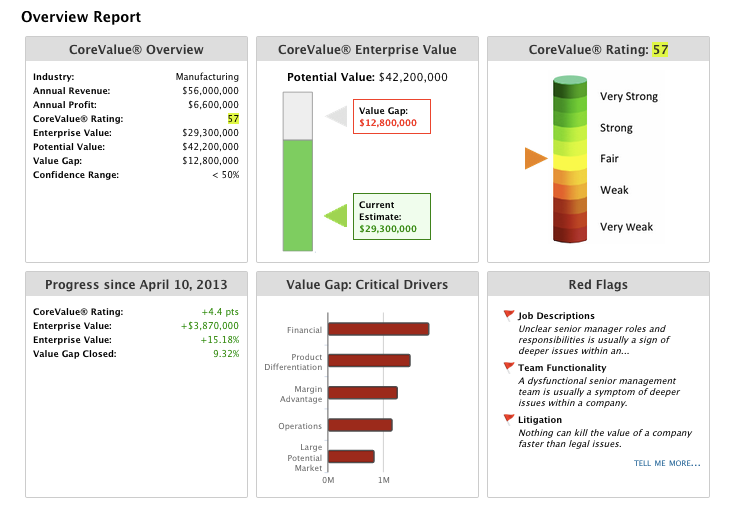This screenshot has height=519, width=734.
Task: Click the Value Gap $12,800,000 in Overview panel
Action: [210, 161]
